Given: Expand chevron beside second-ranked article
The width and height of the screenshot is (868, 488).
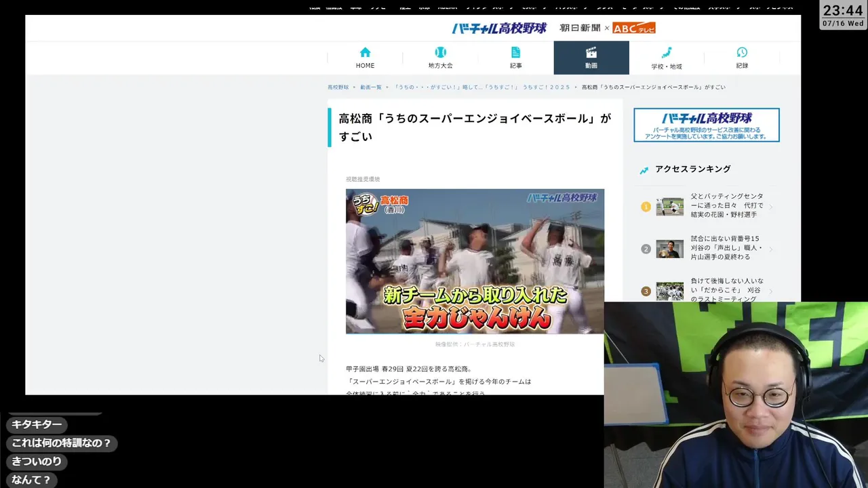Looking at the screenshot, I should tap(771, 249).
